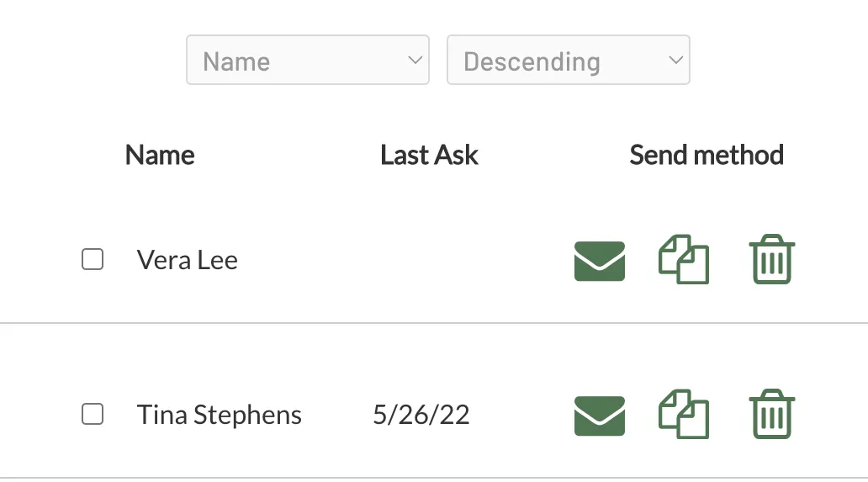Copy link icon for Vera Lee
This screenshot has width=868, height=482.
point(684,260)
